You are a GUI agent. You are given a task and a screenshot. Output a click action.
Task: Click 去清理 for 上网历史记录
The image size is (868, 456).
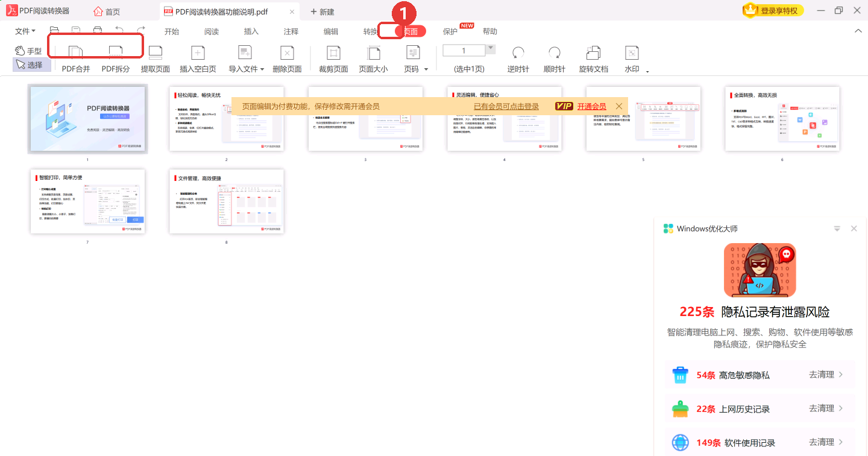[x=826, y=408]
